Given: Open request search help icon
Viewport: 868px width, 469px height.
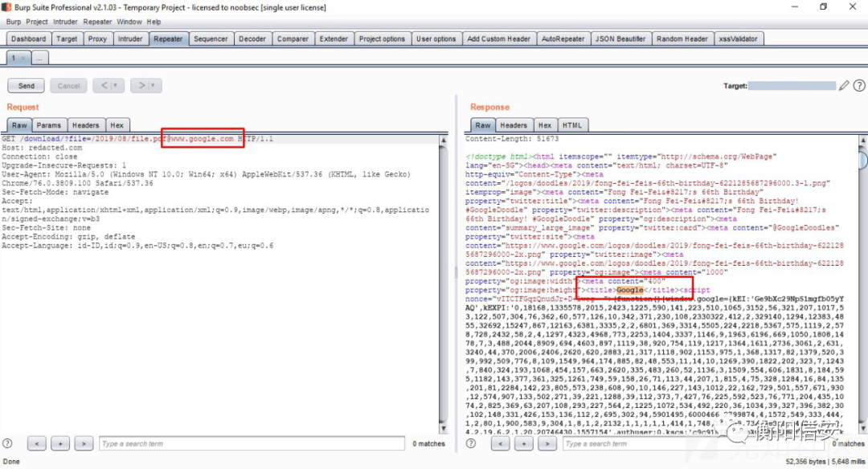Looking at the screenshot, I should point(7,443).
